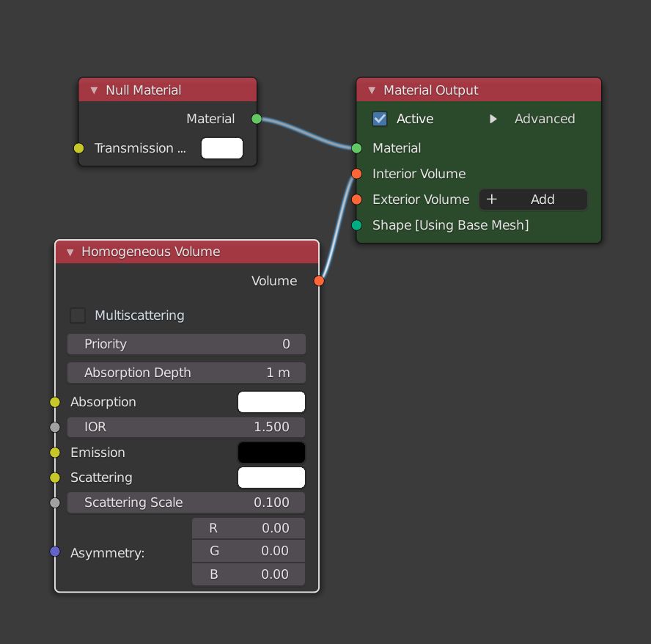Click the Transmission color input socket
This screenshot has height=644, width=651.
[79, 148]
